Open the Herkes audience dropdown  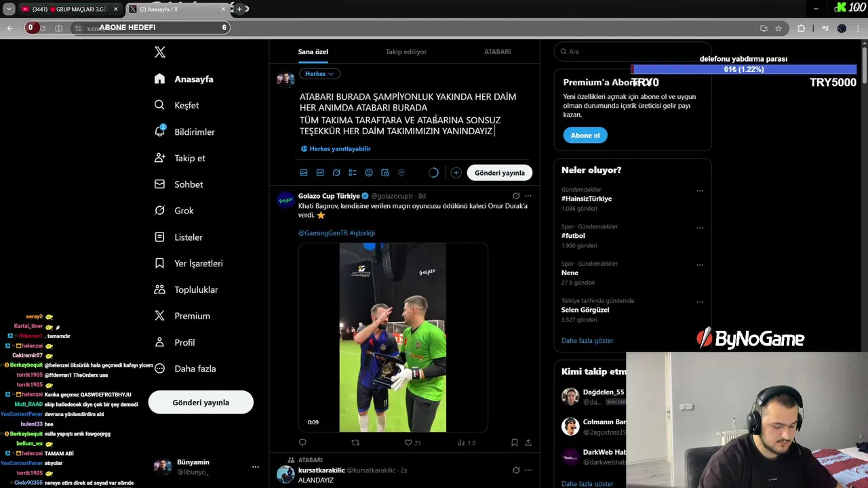[319, 74]
